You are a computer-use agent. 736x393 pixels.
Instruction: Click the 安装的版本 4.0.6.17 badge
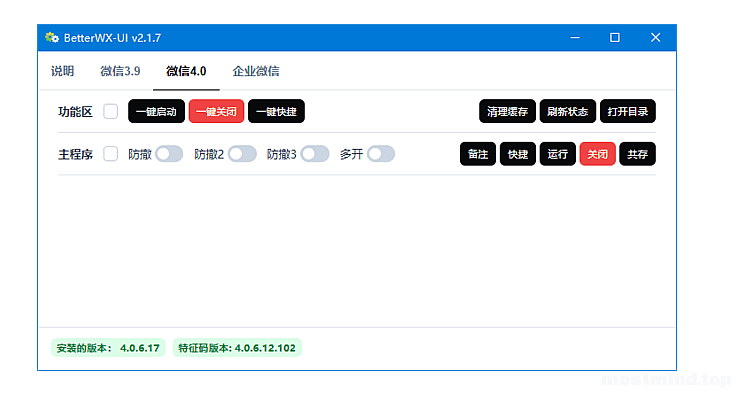[108, 348]
